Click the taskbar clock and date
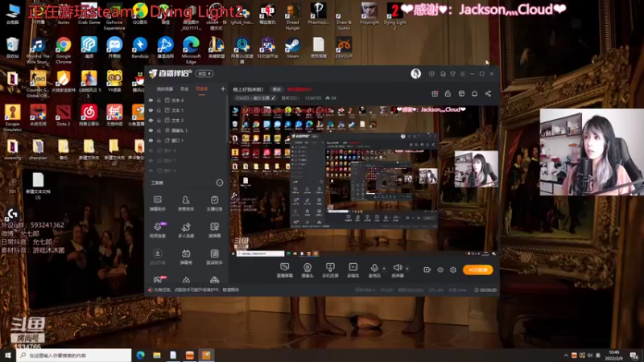The height and width of the screenshot is (362, 644). [613, 355]
